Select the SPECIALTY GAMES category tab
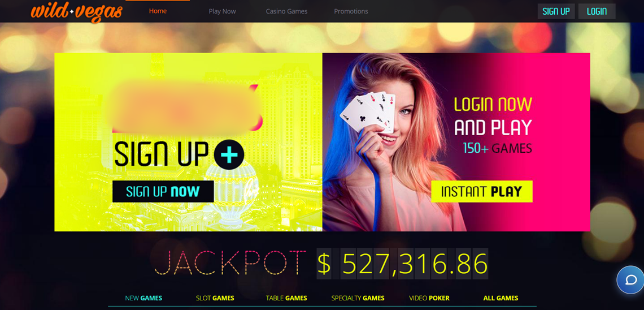 pyautogui.click(x=358, y=298)
